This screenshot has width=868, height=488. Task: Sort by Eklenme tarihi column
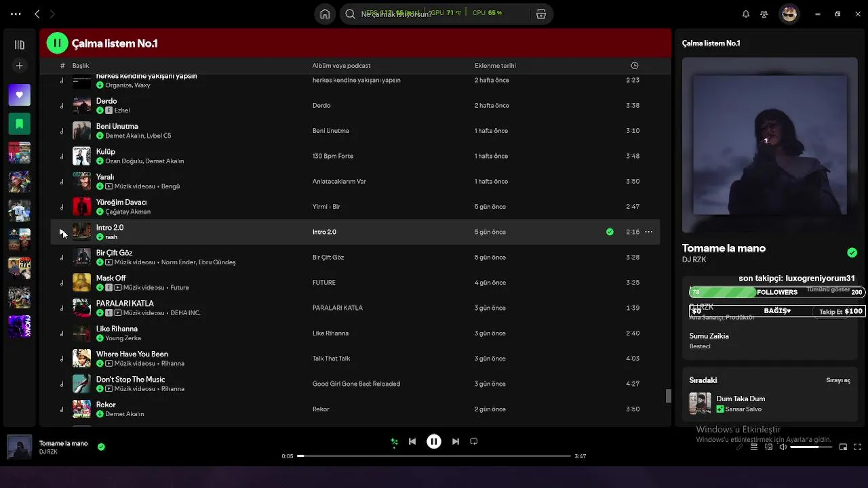tap(495, 66)
